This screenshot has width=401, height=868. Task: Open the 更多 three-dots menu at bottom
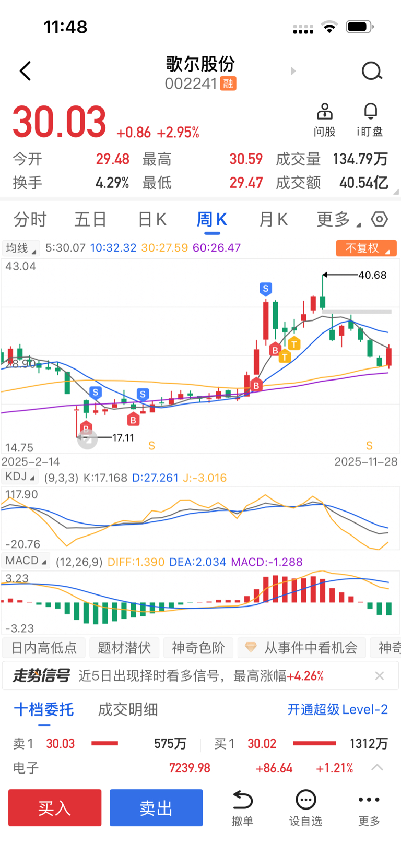[x=369, y=808]
